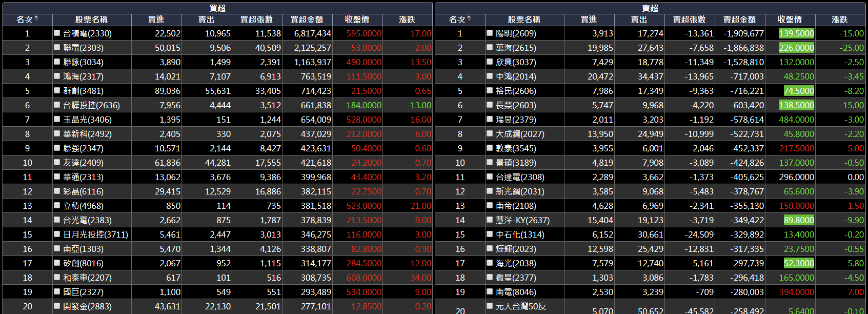Click highlighted closing price 226.0000

796,48
